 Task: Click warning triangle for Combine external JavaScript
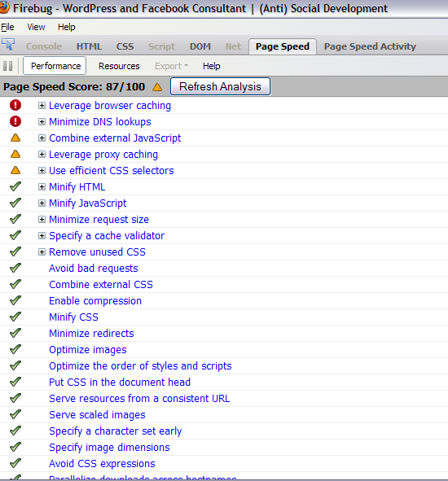point(15,138)
